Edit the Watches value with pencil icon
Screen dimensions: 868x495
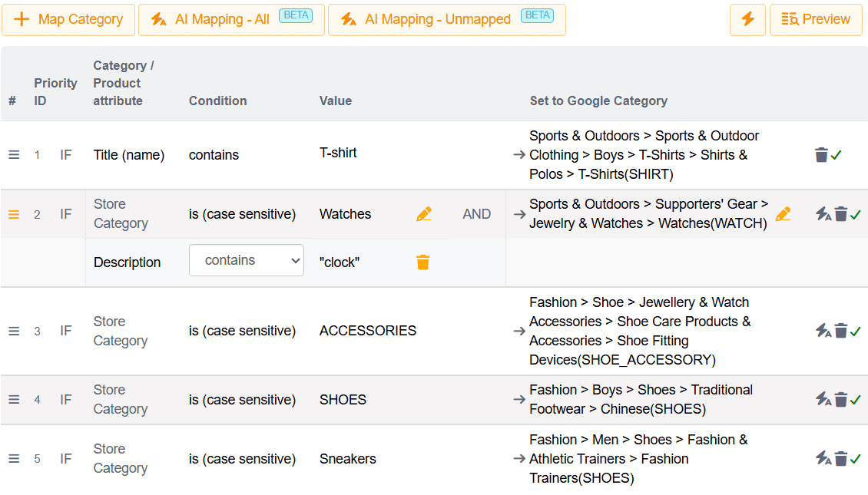coord(423,214)
